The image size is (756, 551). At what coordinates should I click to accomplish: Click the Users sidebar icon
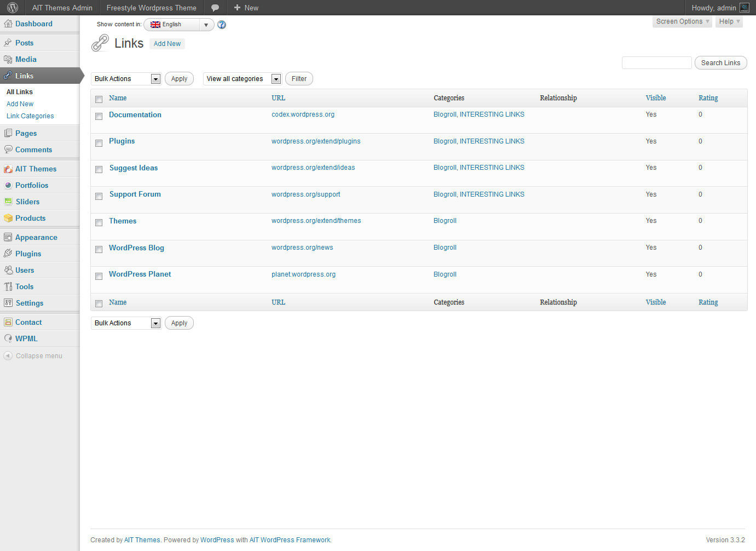click(x=8, y=270)
